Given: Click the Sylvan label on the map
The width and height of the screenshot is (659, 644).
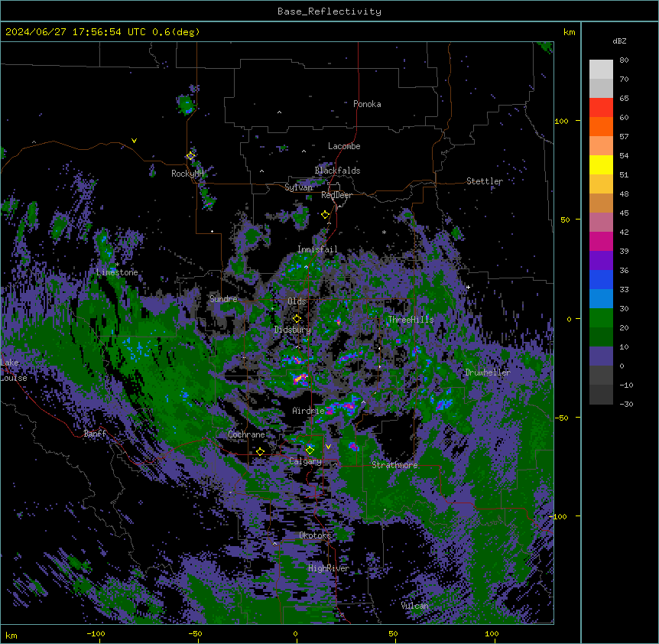Looking at the screenshot, I should click(298, 187).
